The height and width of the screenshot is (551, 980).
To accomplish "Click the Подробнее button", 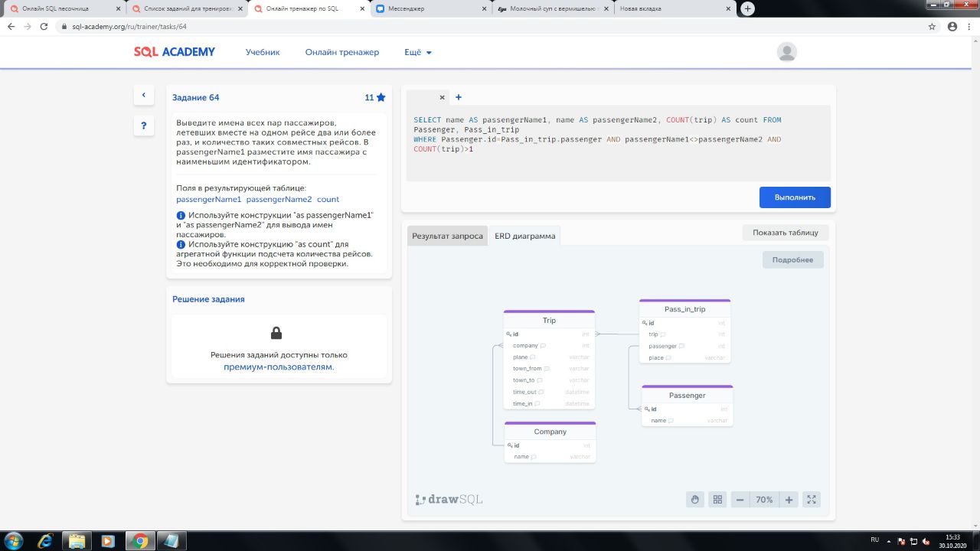I will click(792, 259).
